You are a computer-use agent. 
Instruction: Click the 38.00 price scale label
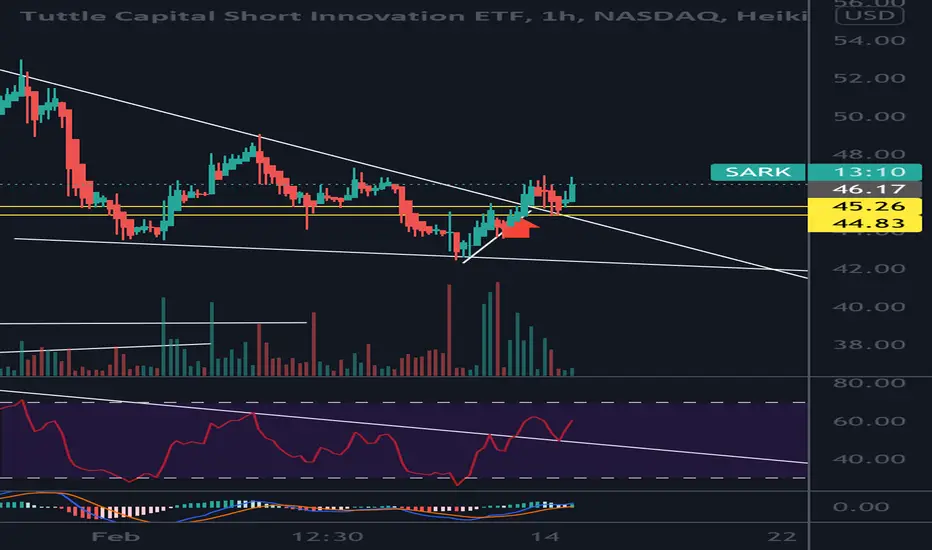tap(870, 345)
